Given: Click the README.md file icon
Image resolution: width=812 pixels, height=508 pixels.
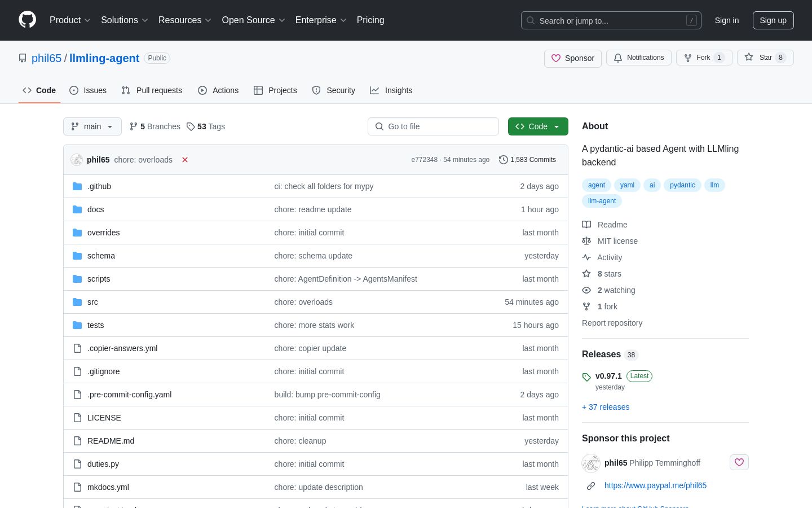Looking at the screenshot, I should [77, 441].
